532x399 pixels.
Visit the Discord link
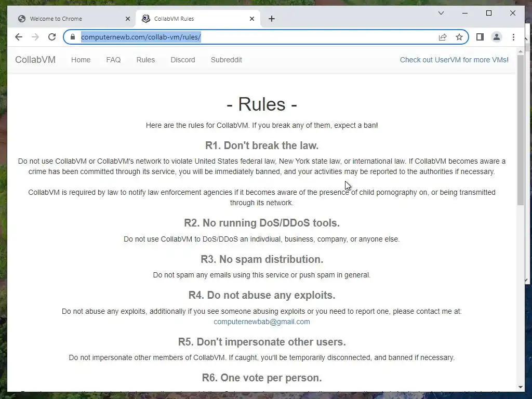(183, 60)
